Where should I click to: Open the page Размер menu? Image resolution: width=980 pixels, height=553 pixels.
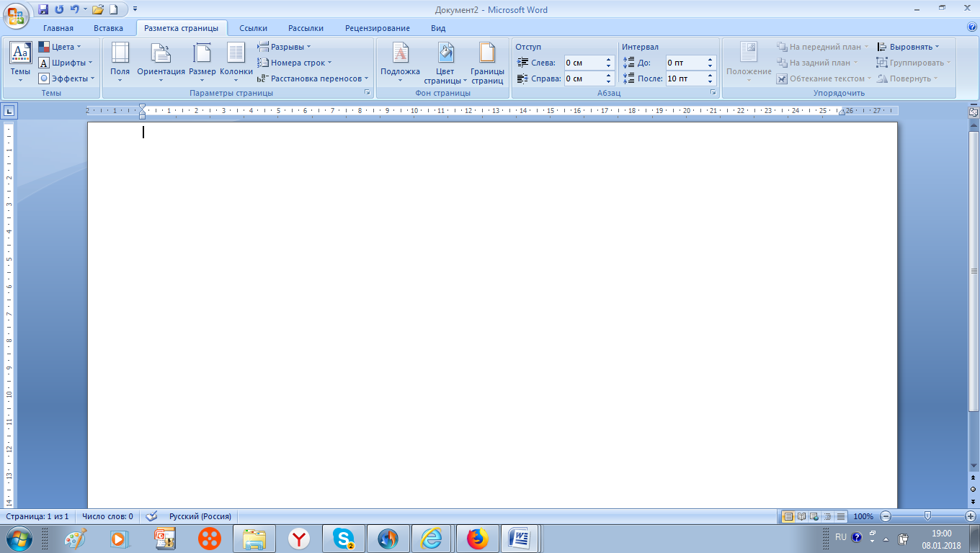(x=202, y=63)
